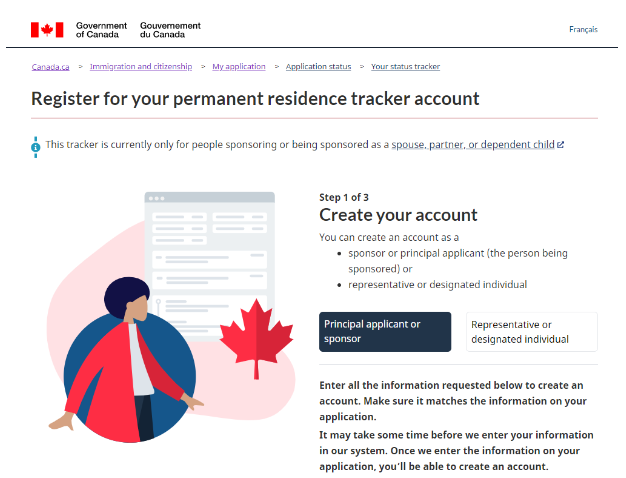
Task: Click the blue information icon beside tracker notice
Action: [36, 147]
